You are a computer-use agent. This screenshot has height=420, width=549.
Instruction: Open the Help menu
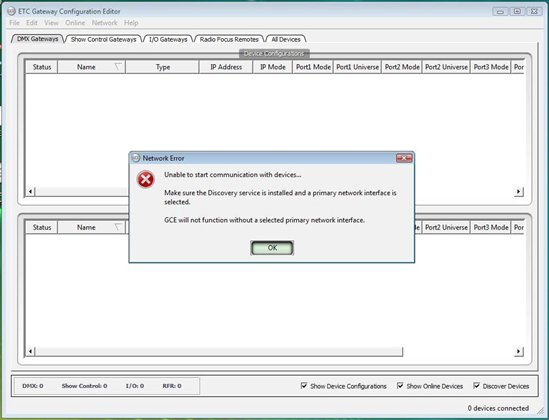[x=131, y=23]
